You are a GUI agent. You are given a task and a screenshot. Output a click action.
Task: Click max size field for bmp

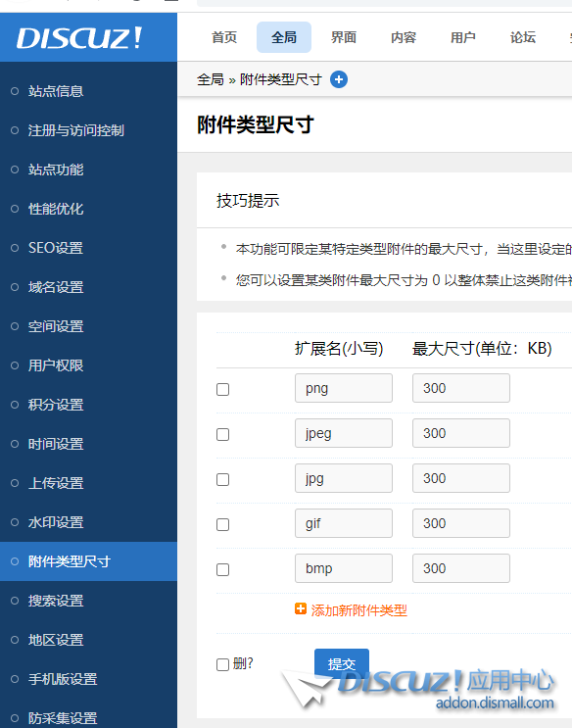461,568
